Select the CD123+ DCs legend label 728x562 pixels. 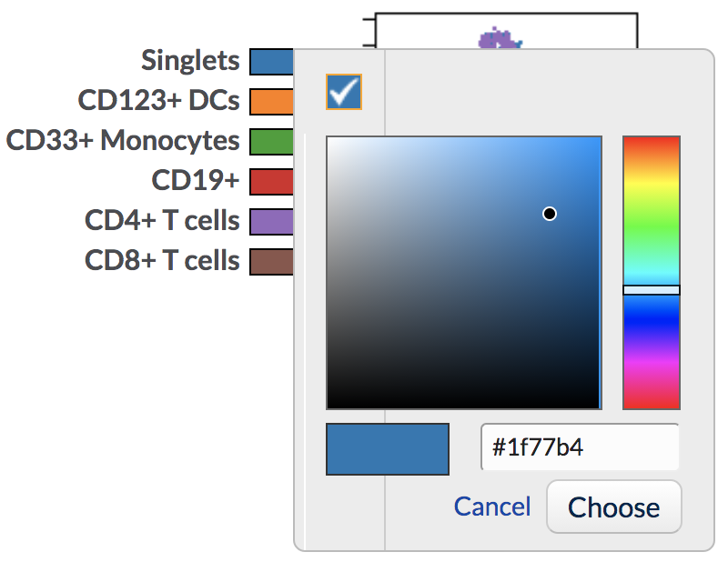coord(159,101)
